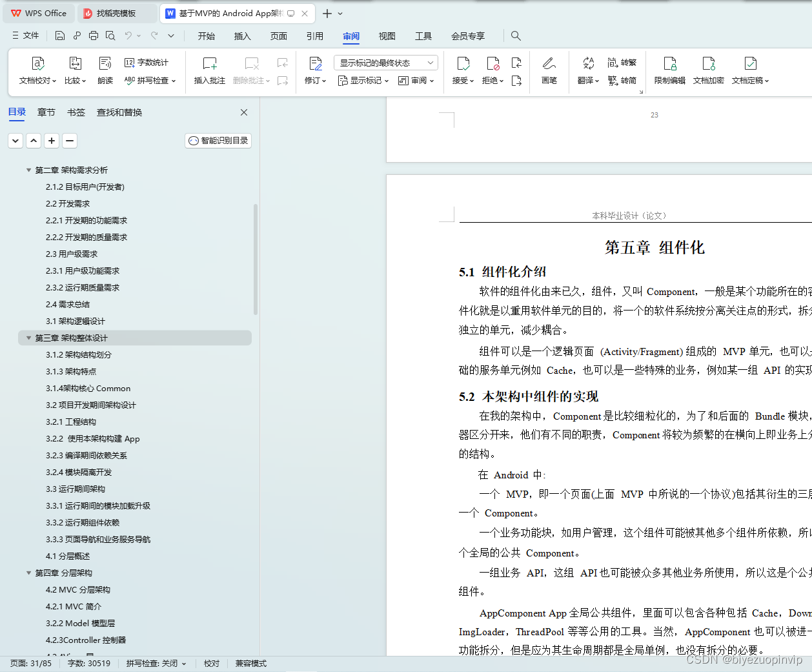Open 文档定稿 finalize document
812x672 pixels.
point(750,70)
